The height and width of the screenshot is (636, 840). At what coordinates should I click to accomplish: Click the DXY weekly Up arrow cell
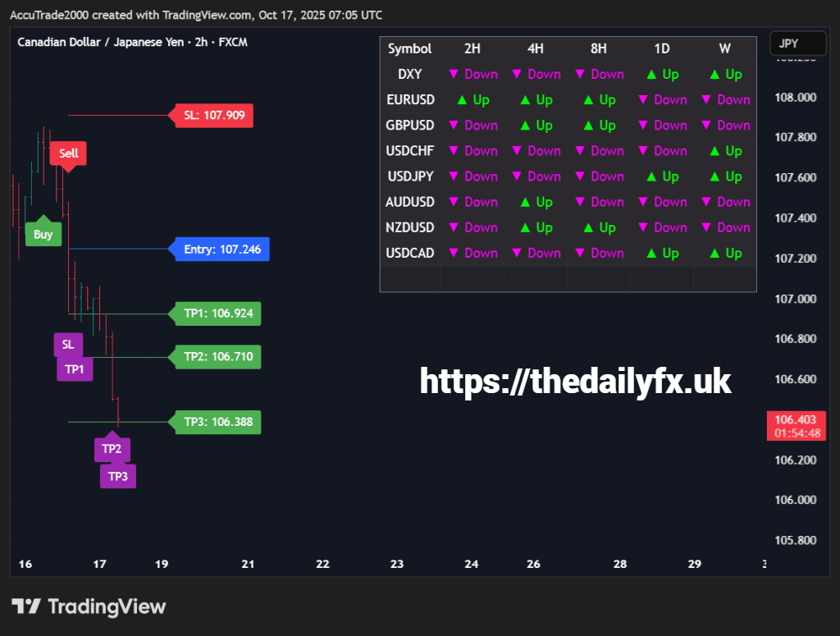pos(724,74)
